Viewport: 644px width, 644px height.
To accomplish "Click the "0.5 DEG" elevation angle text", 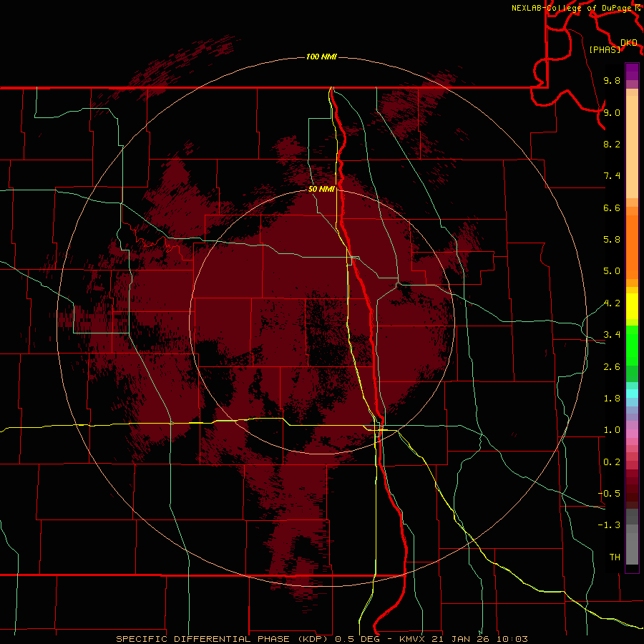I will 357,639.
